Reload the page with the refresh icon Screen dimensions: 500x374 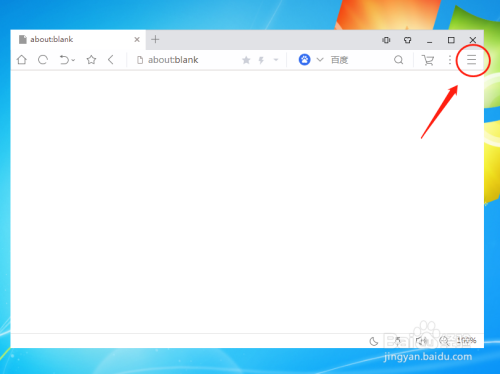pyautogui.click(x=43, y=60)
